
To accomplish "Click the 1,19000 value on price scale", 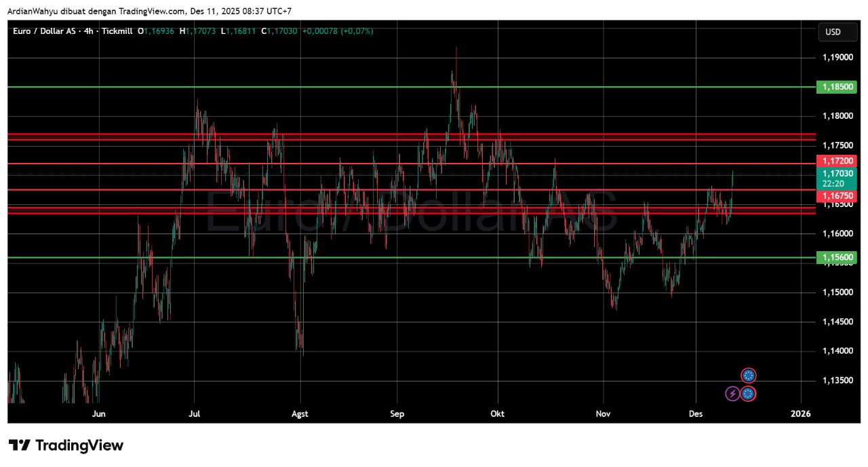I will [x=837, y=58].
